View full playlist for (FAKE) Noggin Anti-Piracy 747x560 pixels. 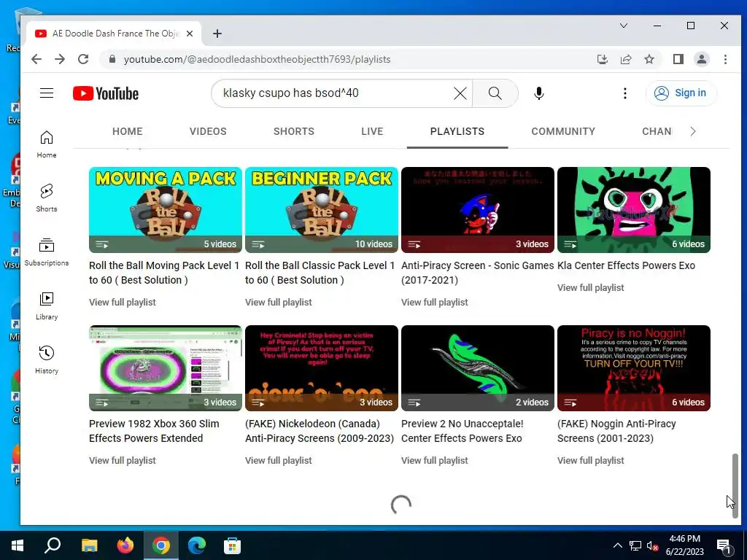[591, 461]
